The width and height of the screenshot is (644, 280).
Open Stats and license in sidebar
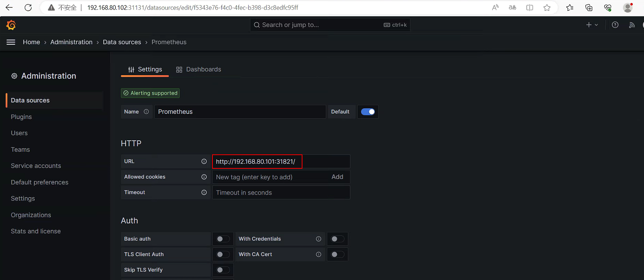tap(36, 231)
